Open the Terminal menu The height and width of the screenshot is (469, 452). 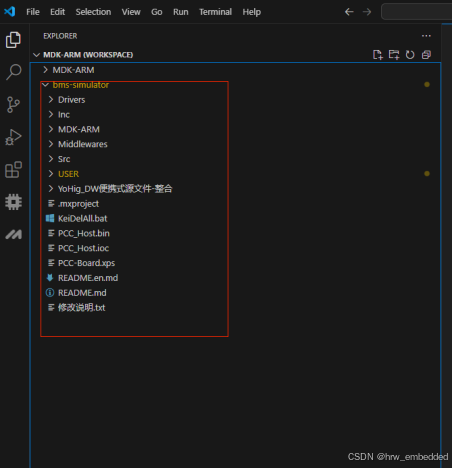click(x=215, y=12)
